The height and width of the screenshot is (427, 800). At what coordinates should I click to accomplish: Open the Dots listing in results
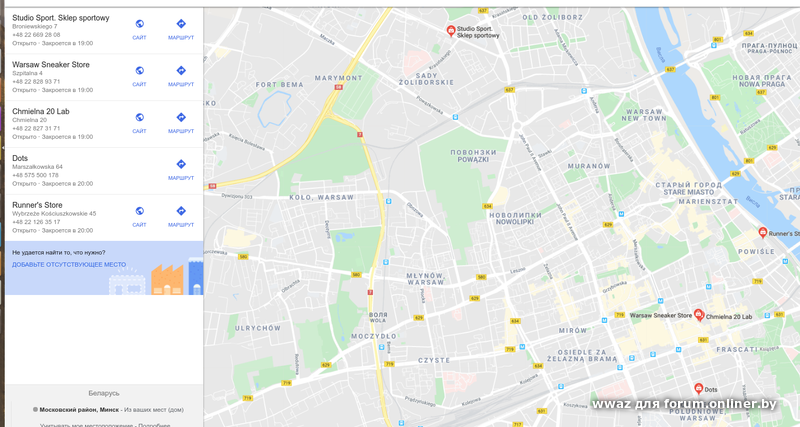click(20, 158)
